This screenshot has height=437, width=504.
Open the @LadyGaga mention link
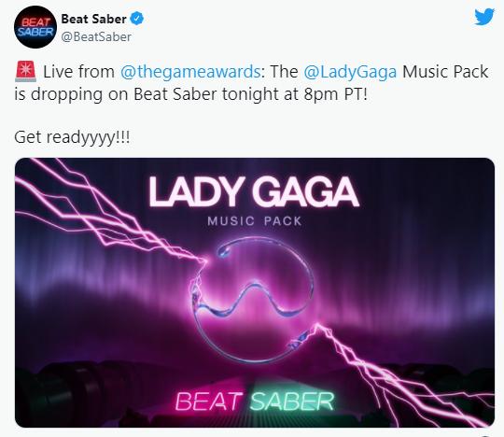pos(350,71)
